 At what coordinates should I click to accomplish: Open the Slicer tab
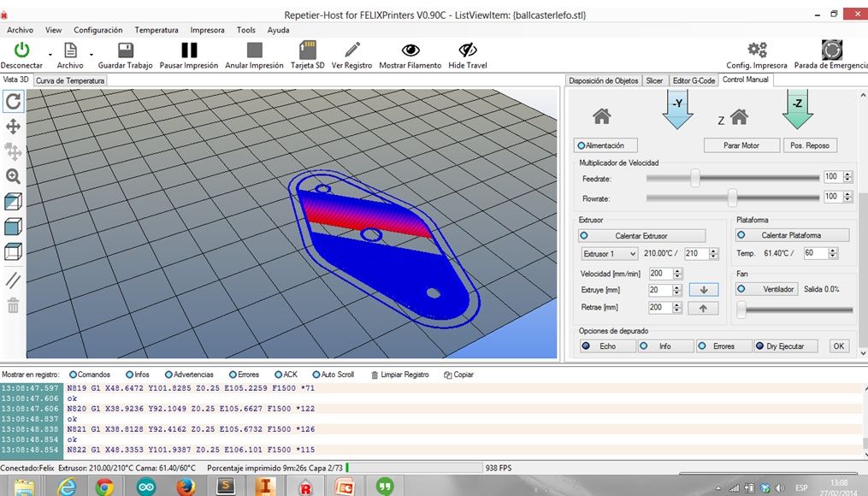[x=654, y=81]
